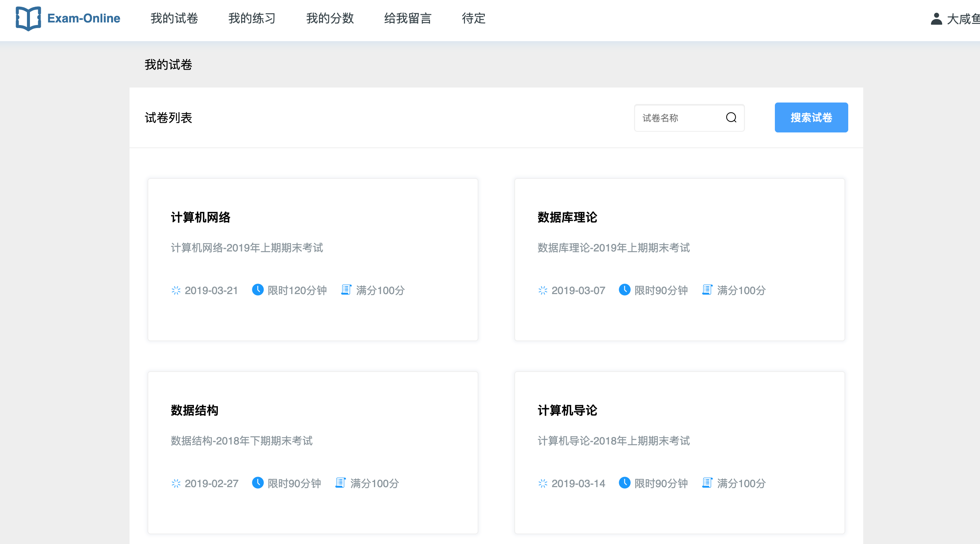Open the 我的练习 navigation menu item
This screenshot has width=980, height=544.
pos(252,18)
